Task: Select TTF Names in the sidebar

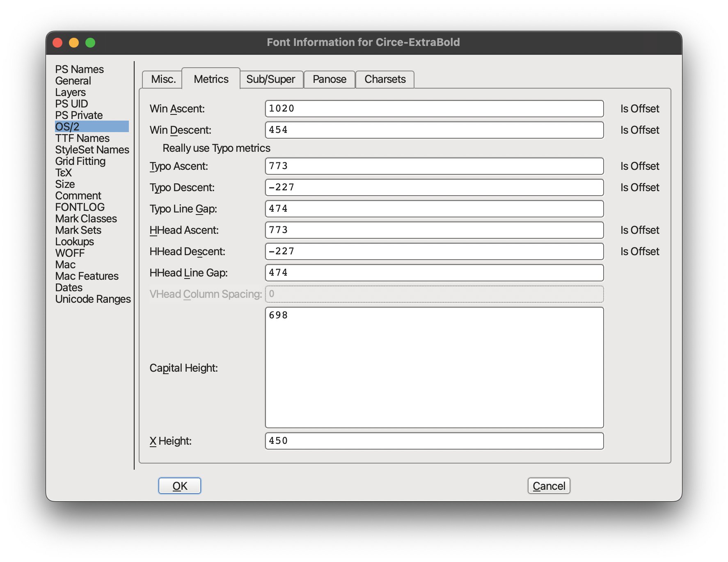Action: coord(82,138)
